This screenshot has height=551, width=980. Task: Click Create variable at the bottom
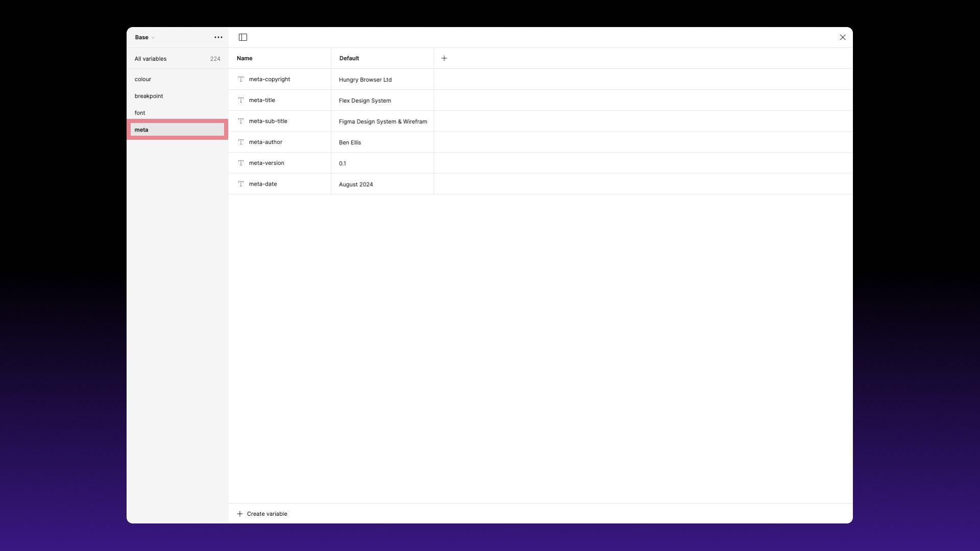262,513
